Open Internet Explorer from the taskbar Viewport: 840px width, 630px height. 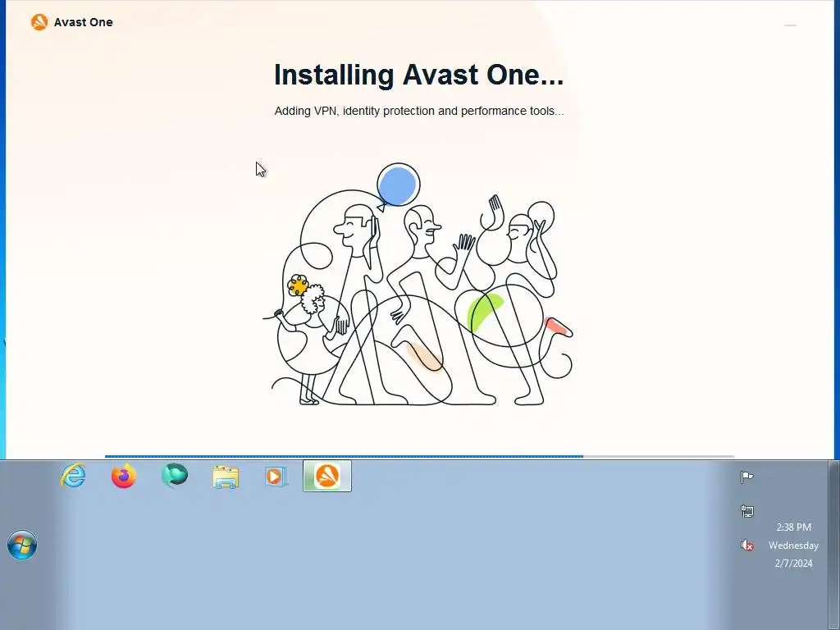click(73, 476)
